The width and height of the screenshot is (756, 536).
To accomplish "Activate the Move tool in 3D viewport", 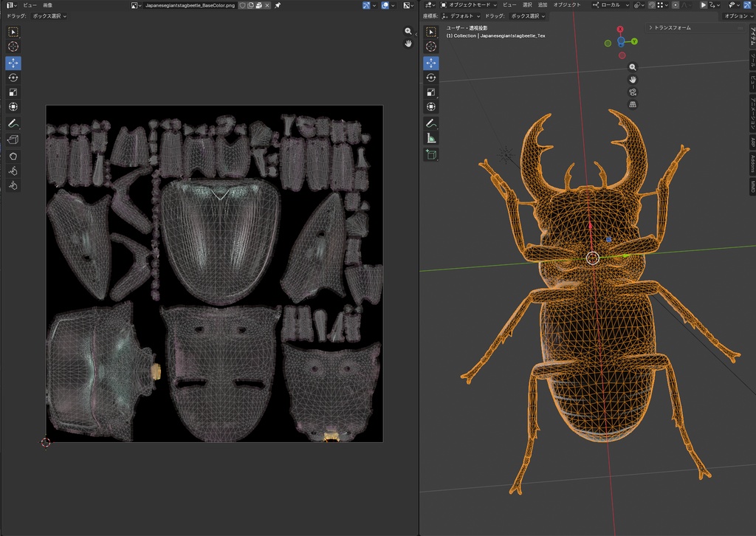I will click(431, 63).
